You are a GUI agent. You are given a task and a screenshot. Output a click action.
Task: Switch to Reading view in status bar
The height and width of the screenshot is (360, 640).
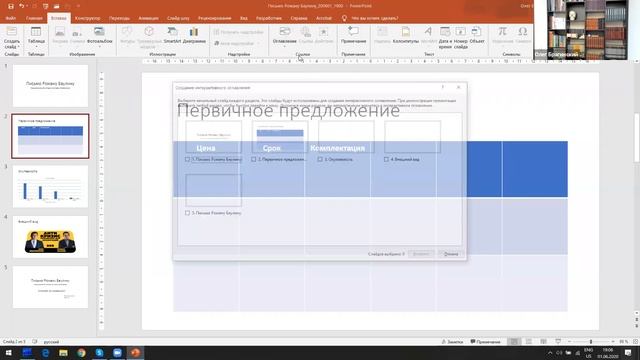click(x=543, y=342)
